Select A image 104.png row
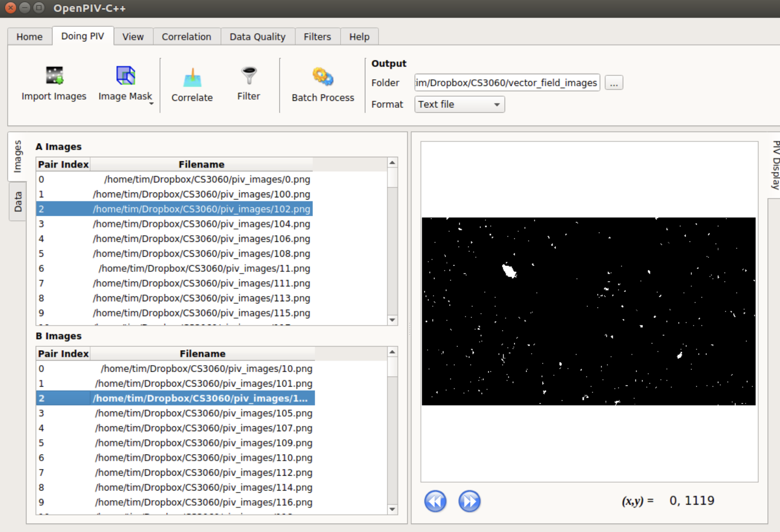Screen dimensions: 780x532 click(201, 224)
